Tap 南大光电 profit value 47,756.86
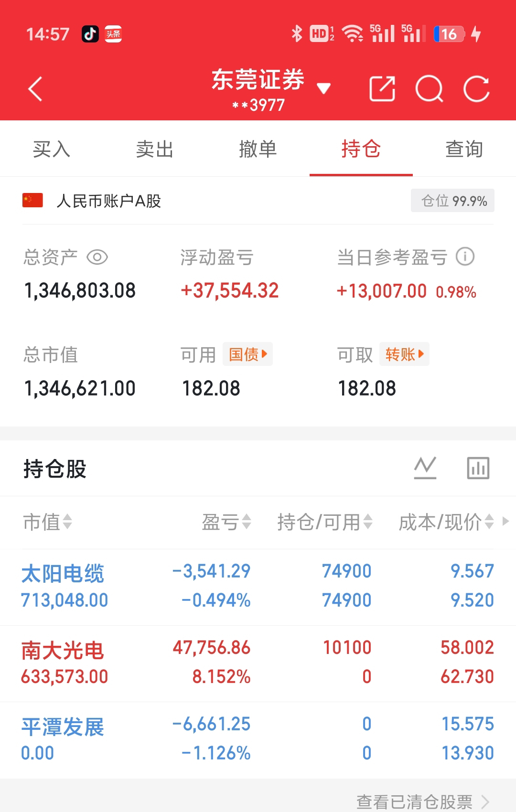 click(212, 648)
